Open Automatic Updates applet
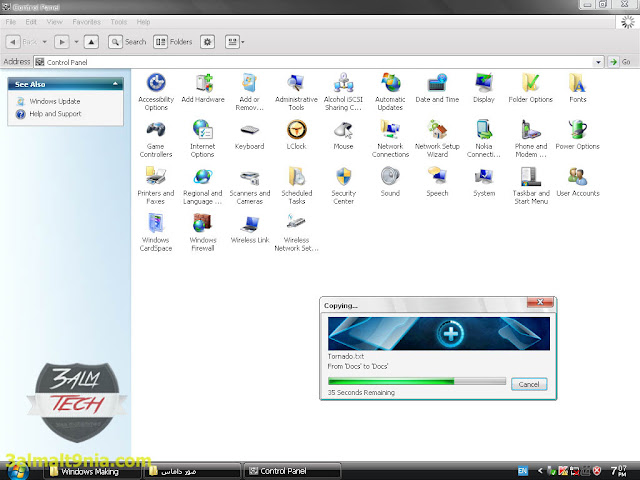This screenshot has width=640, height=480. (390, 92)
